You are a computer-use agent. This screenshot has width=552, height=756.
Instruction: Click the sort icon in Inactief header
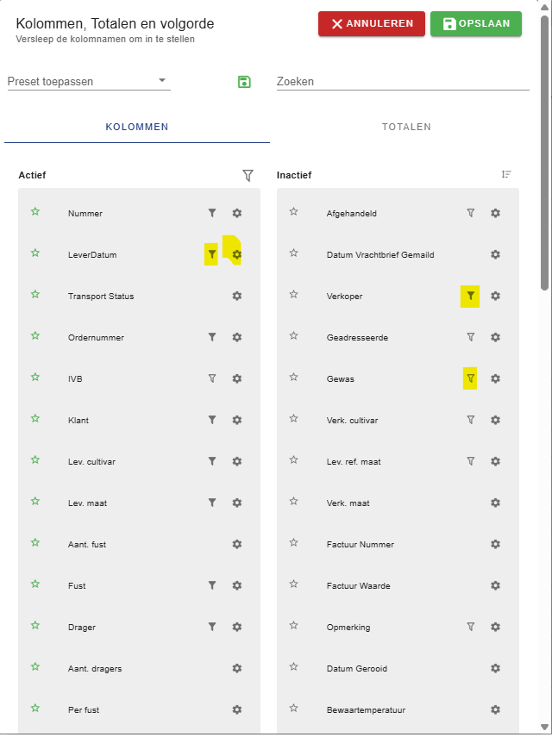506,175
